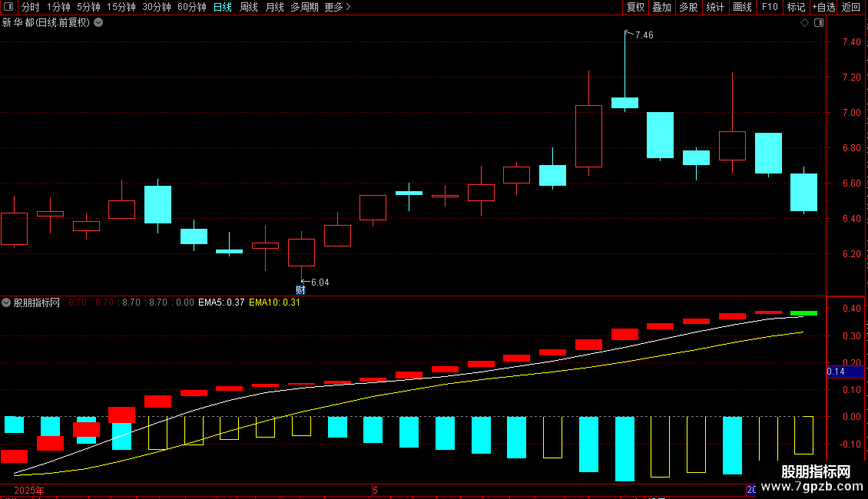Click the 7.40 price axis label
Screen dimensions: 868x499
tap(851, 42)
